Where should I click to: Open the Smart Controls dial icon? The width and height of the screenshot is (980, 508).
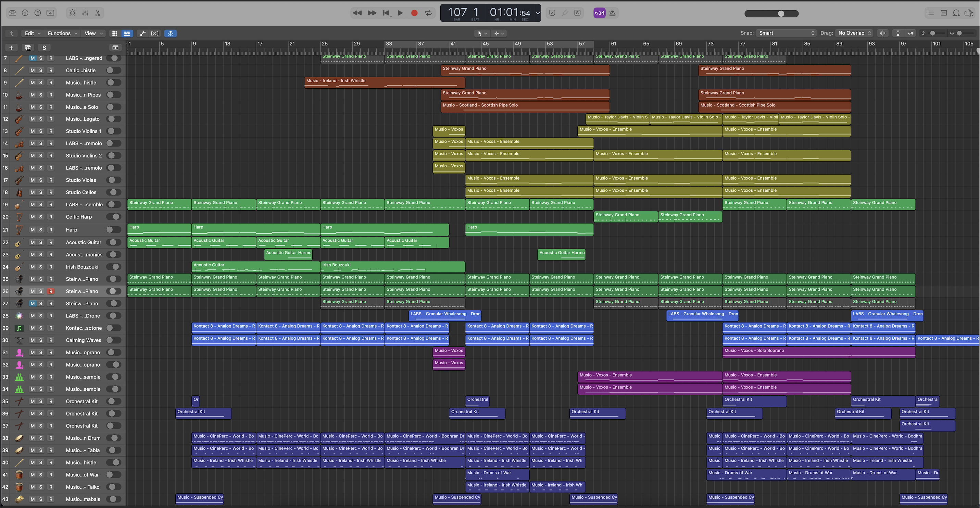click(72, 13)
